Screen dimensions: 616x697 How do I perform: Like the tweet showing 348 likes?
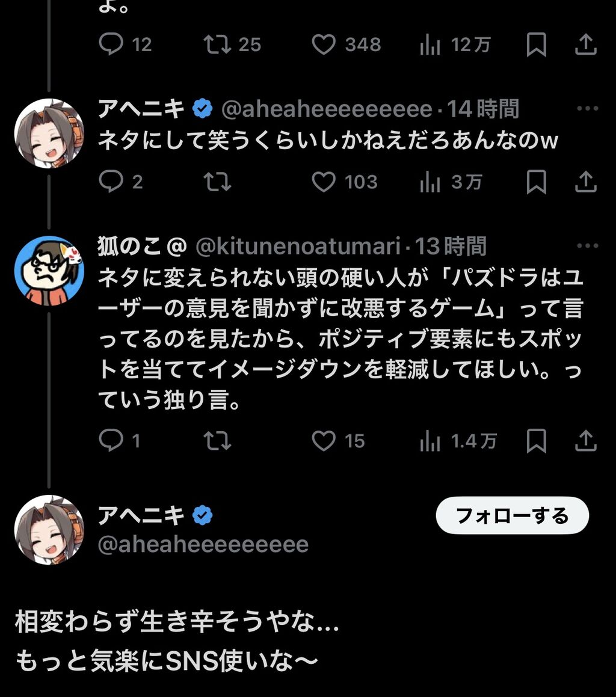point(324,45)
